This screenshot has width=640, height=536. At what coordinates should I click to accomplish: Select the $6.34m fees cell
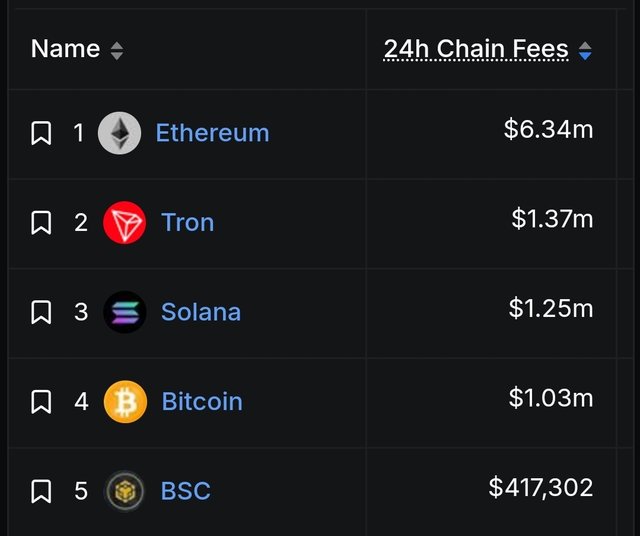click(x=549, y=129)
